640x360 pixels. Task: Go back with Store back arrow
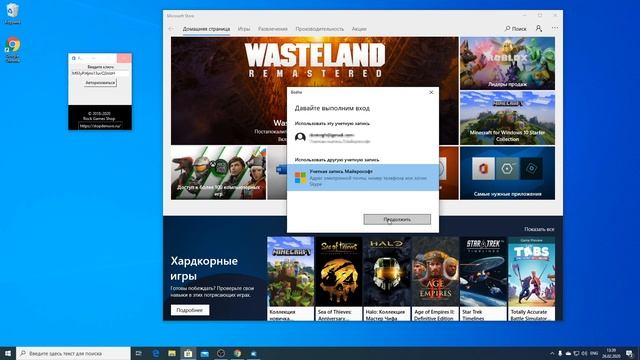pyautogui.click(x=171, y=29)
